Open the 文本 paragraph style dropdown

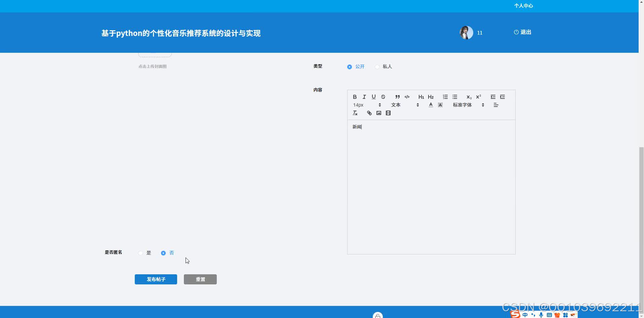[x=396, y=105]
